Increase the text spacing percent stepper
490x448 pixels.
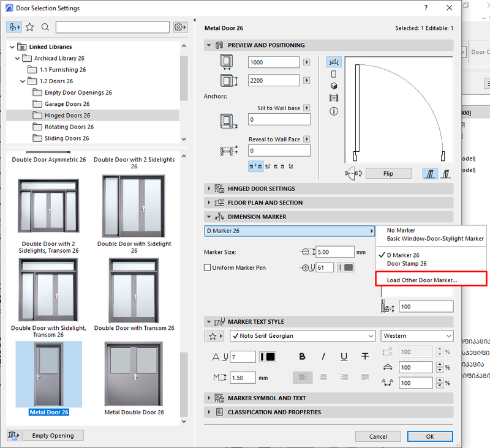(x=440, y=380)
